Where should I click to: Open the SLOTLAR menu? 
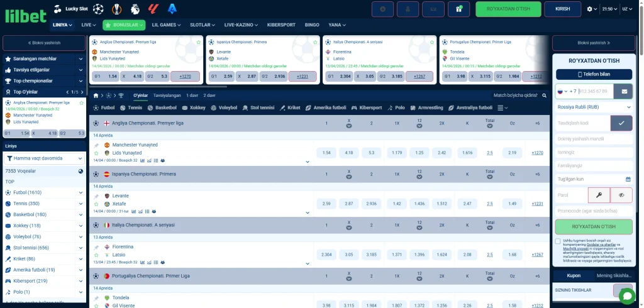click(x=202, y=25)
